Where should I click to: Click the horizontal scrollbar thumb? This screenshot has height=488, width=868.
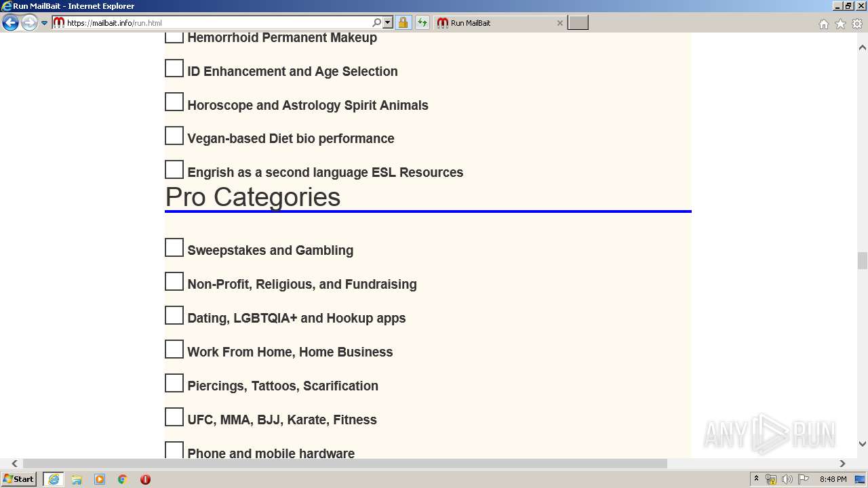pyautogui.click(x=344, y=464)
